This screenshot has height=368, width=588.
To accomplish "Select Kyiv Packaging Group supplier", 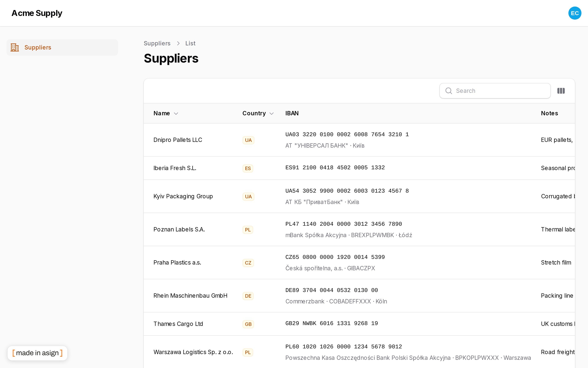I will click(183, 196).
